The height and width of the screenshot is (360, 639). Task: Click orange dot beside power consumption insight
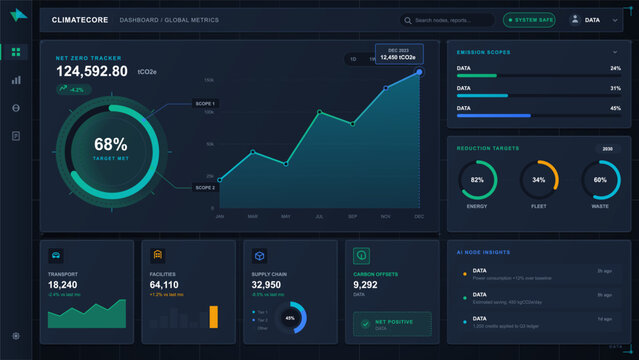pos(465,274)
